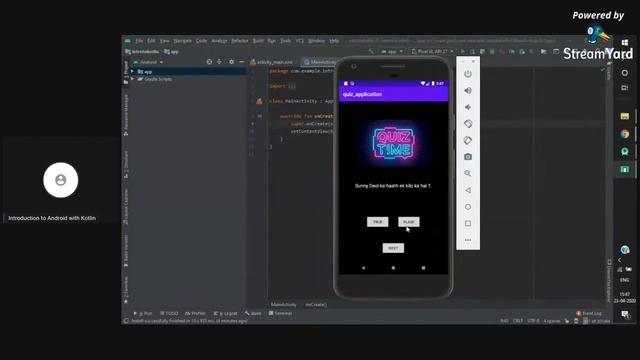Tap phone navigation back arrow
This screenshot has width=640, height=360.
(363, 268)
